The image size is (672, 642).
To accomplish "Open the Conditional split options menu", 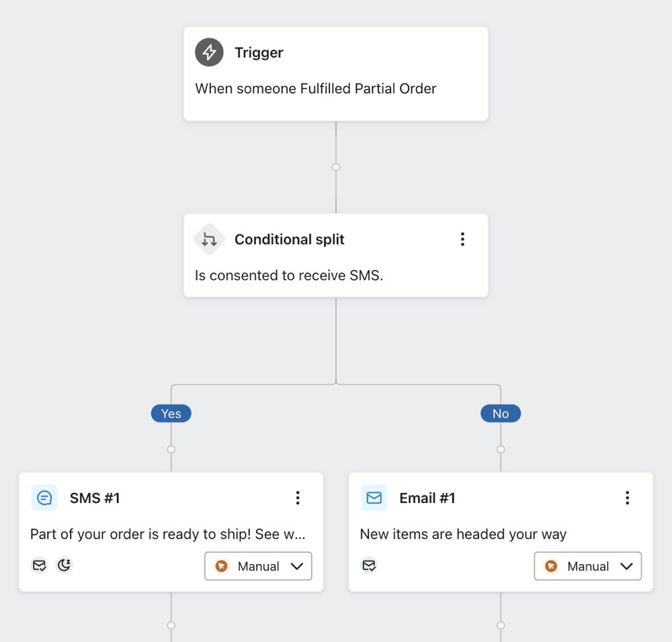I will 462,239.
